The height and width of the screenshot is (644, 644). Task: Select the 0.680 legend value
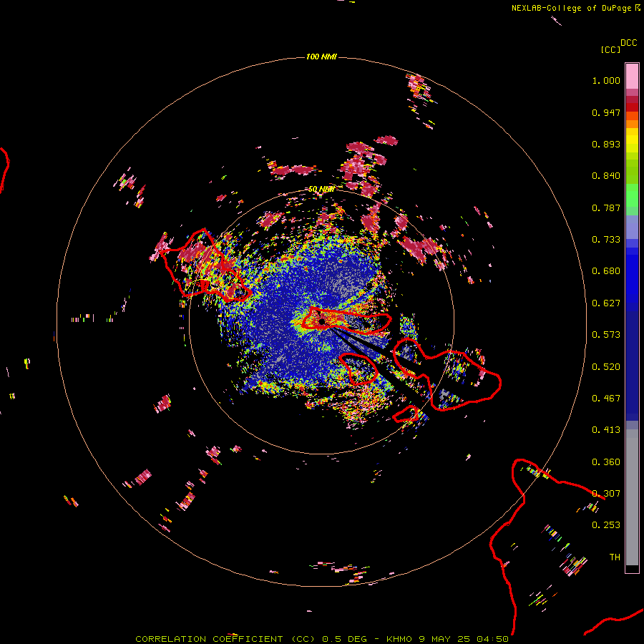(x=606, y=271)
